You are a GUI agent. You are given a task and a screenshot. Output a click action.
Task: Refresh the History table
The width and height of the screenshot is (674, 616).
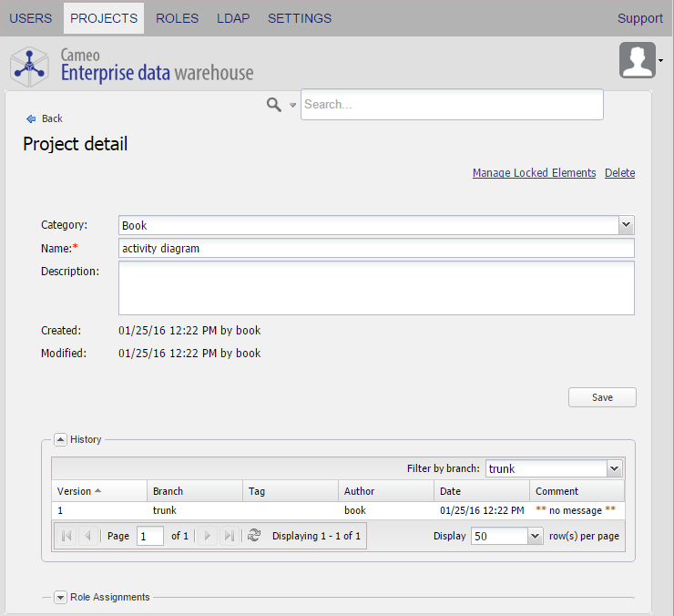254,536
